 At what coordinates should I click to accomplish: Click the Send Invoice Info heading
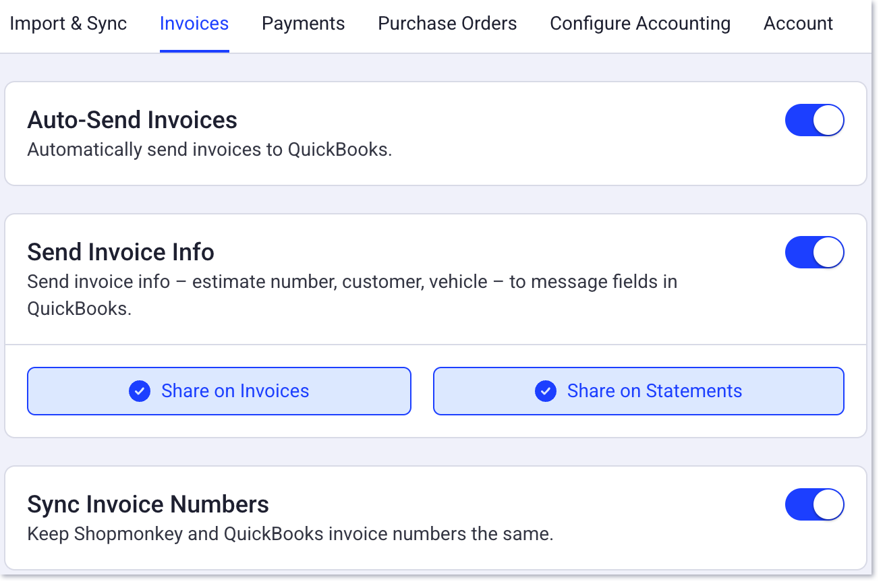click(x=120, y=252)
